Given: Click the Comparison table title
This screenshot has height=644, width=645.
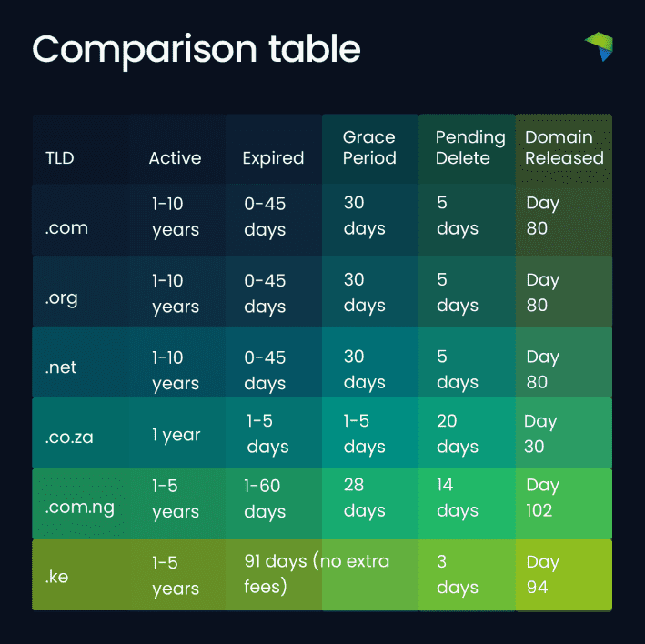Looking at the screenshot, I should [x=197, y=49].
